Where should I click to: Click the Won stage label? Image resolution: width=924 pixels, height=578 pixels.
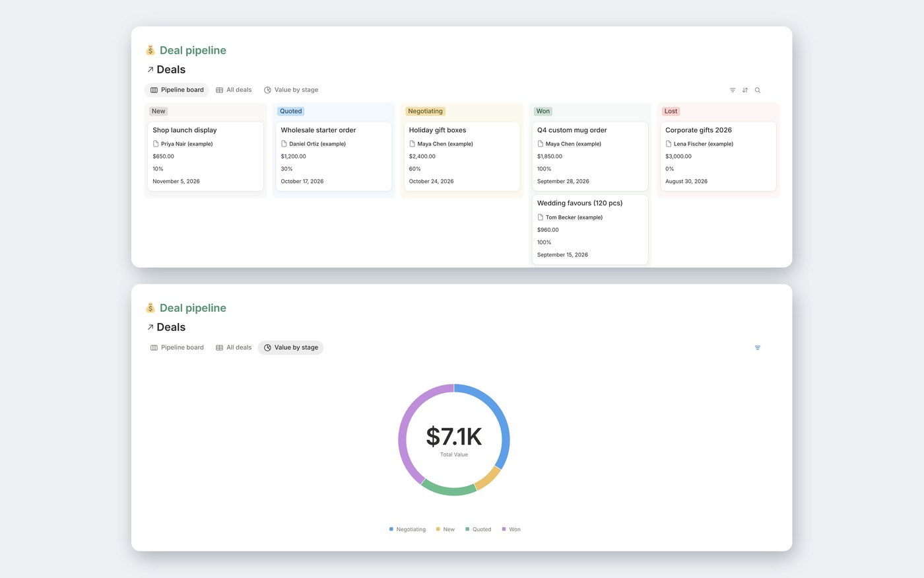point(543,111)
